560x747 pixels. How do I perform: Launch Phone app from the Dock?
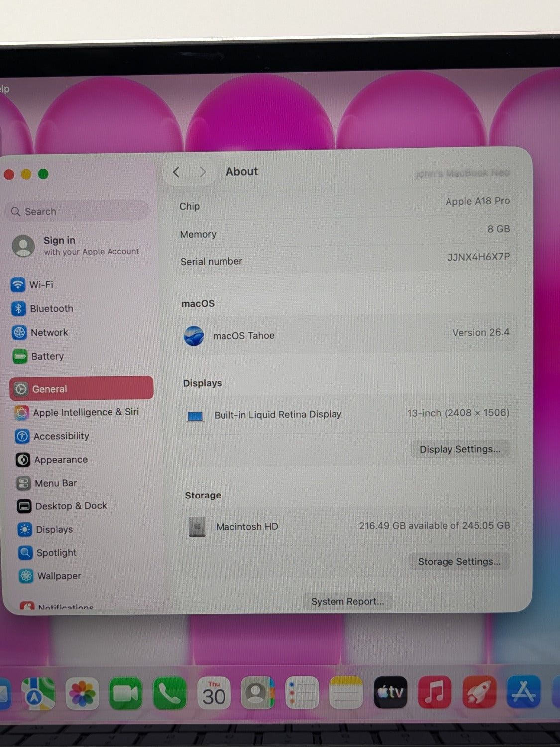point(170,693)
